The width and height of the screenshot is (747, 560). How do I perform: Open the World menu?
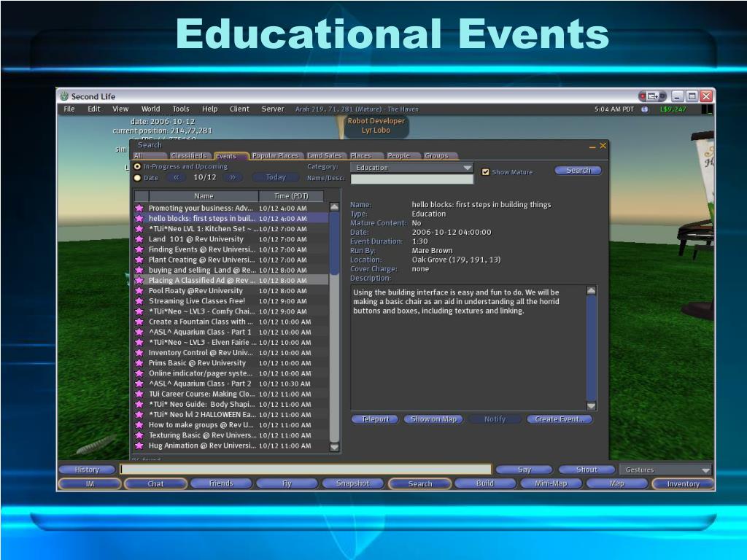pyautogui.click(x=150, y=109)
